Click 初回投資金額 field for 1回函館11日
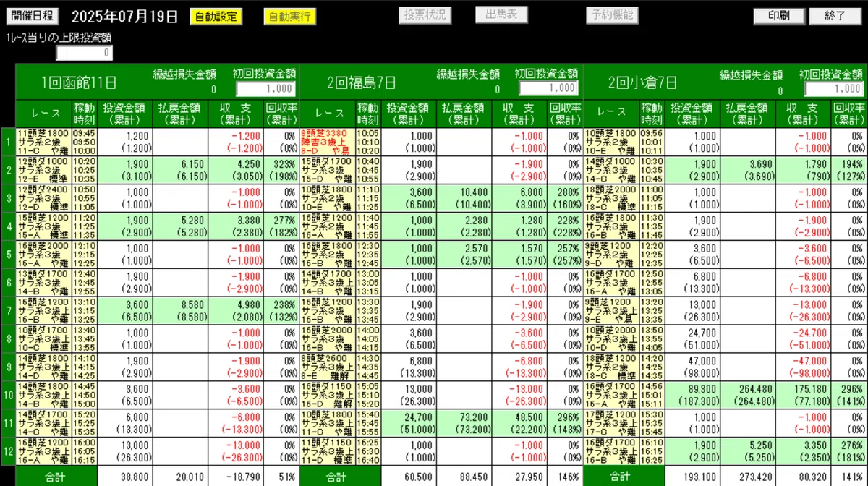The width and height of the screenshot is (868, 486). (x=265, y=88)
